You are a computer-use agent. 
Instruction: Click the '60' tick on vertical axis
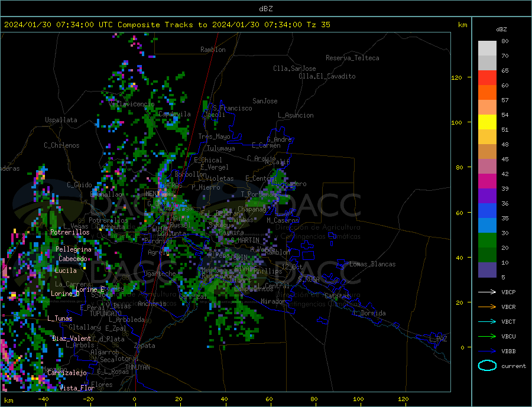459,213
